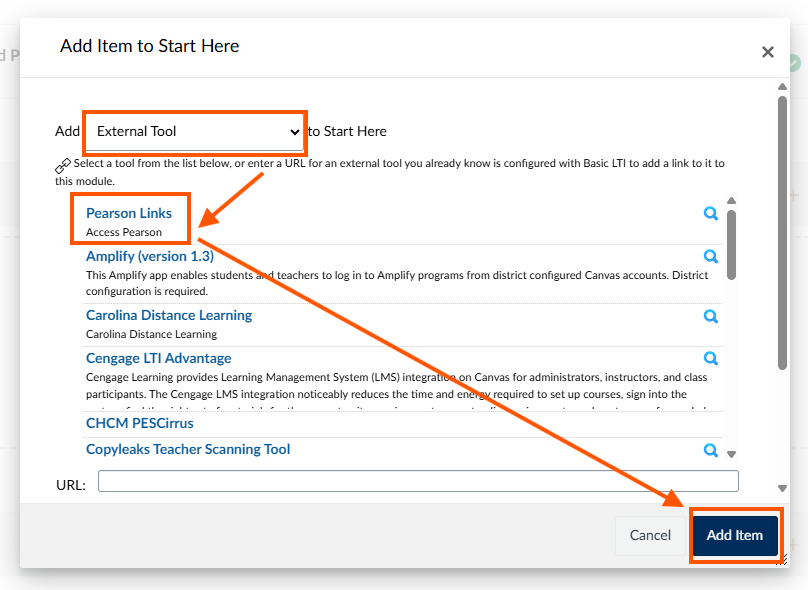This screenshot has height=590, width=808.
Task: Click magnifier icon for Amplify
Action: tap(711, 256)
